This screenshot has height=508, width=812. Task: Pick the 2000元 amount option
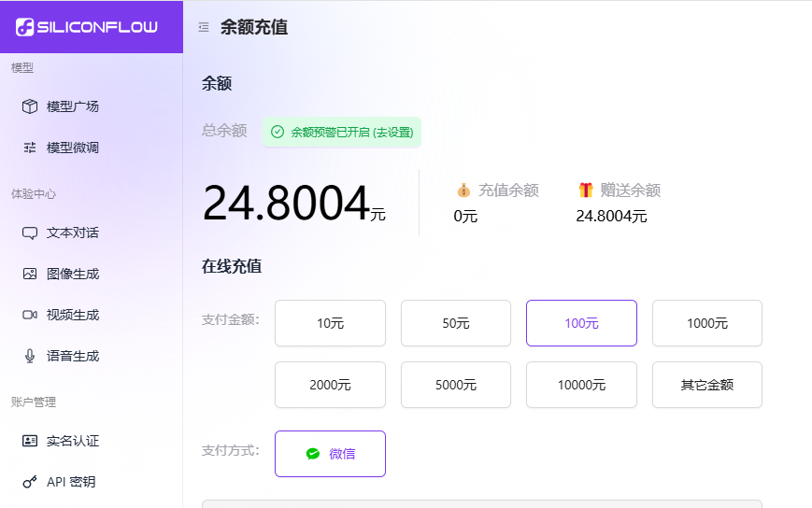330,385
